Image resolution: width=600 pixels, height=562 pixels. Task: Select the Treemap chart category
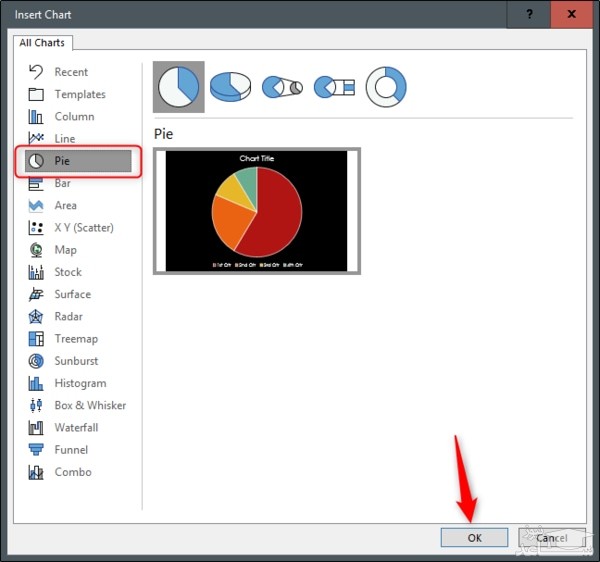[76, 339]
